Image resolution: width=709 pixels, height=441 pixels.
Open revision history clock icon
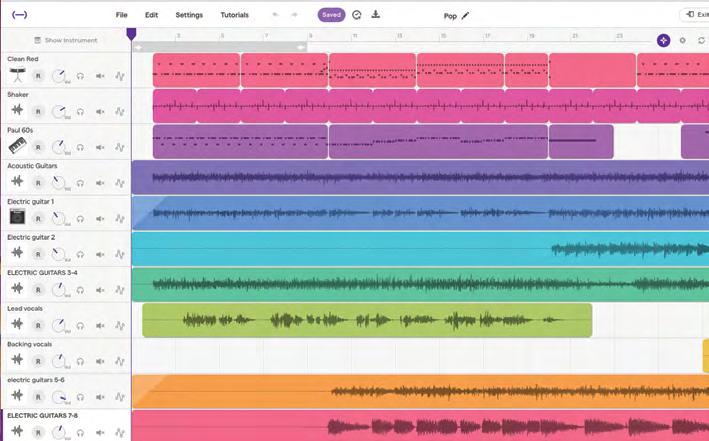tap(357, 15)
